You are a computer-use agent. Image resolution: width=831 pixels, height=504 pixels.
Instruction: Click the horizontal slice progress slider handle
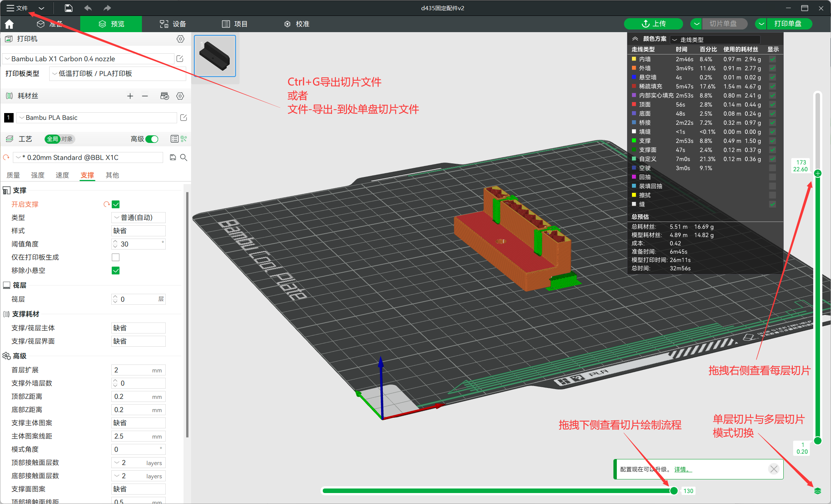click(x=674, y=491)
